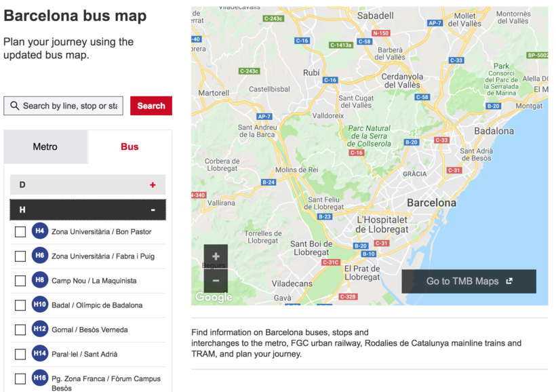Image resolution: width=556 pixels, height=392 pixels.
Task: Open the Go to TMB Maps link
Action: [469, 281]
